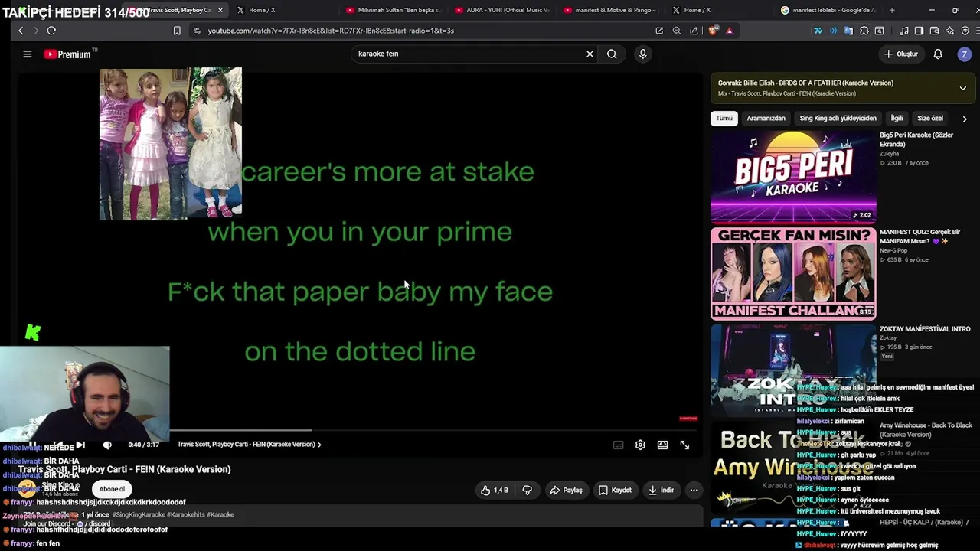Open 'ZOKTAY MANİFESTİVAL INTRO' video title
980x551 pixels.
(x=925, y=329)
